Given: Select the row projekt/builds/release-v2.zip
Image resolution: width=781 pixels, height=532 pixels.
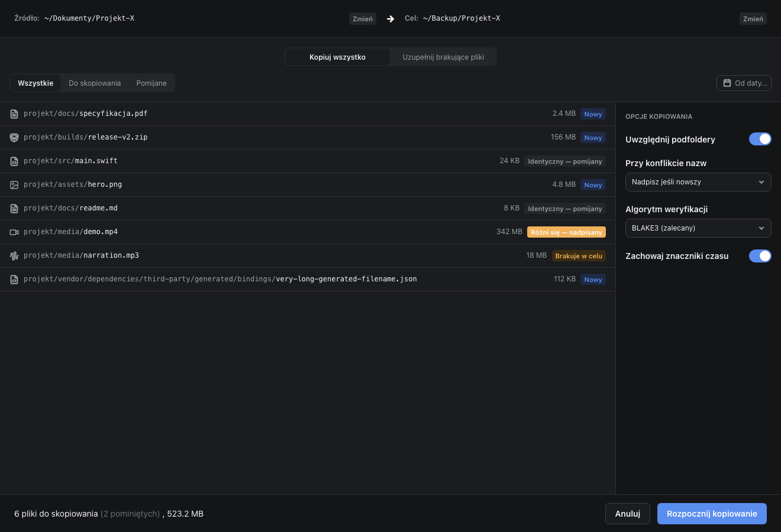Looking at the screenshot, I should pos(308,138).
